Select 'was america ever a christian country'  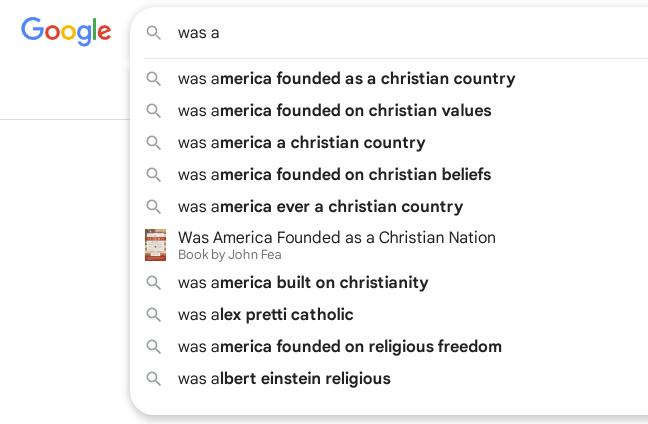(x=320, y=206)
